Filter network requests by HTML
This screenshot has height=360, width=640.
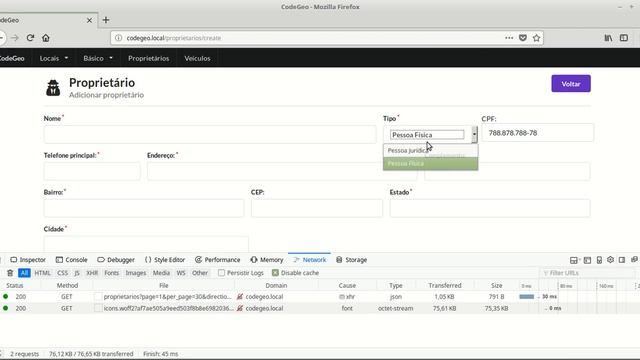(x=42, y=273)
